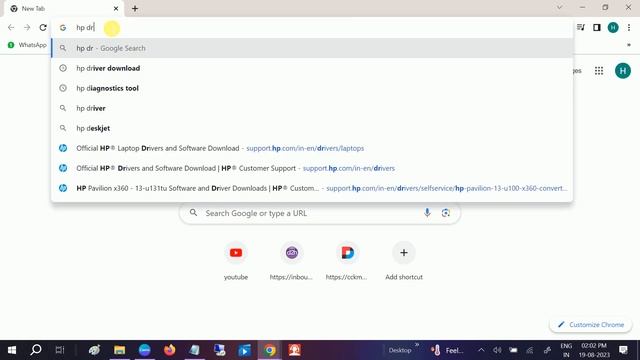The image size is (640, 360).
Task: Open the Google account H avatar
Action: (623, 71)
